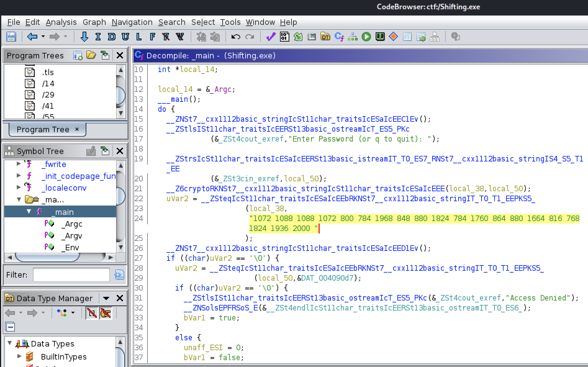Expand the BuiltInTypes node
The image size is (588, 367).
19,356
